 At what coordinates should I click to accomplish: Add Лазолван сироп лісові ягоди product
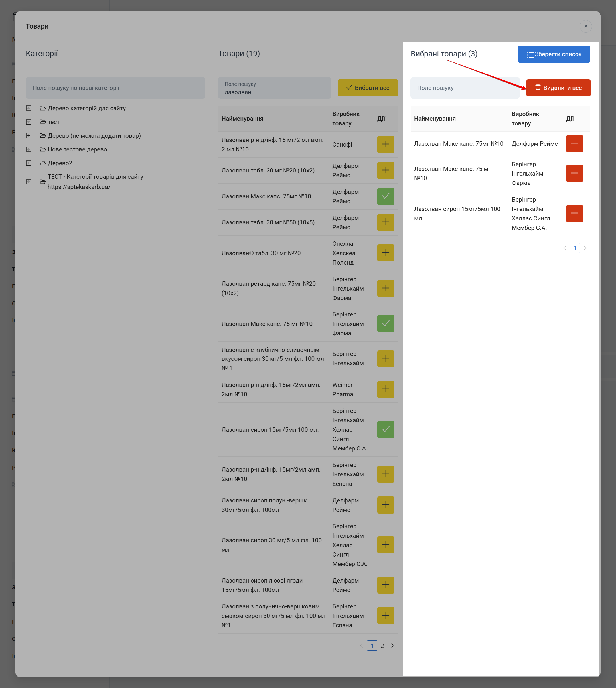[x=386, y=585]
